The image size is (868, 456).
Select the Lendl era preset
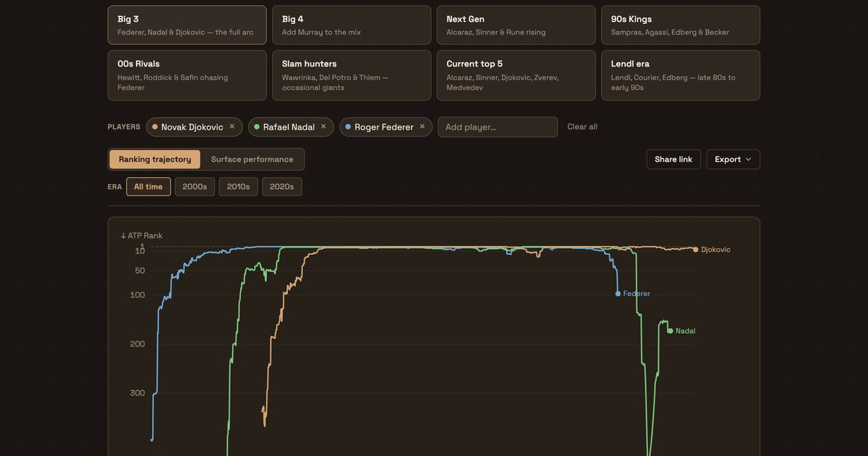pyautogui.click(x=681, y=75)
